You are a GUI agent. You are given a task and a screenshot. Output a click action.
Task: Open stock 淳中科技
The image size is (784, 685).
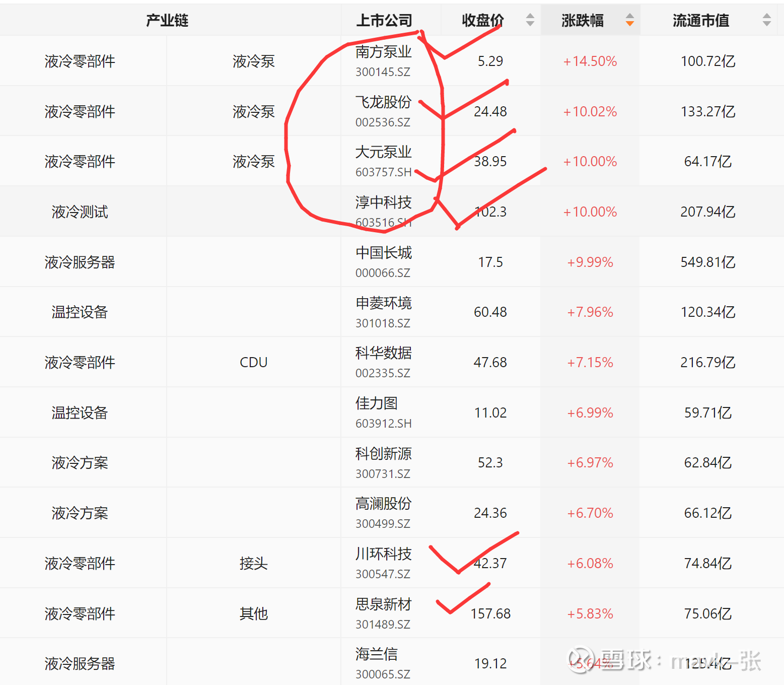tap(384, 202)
